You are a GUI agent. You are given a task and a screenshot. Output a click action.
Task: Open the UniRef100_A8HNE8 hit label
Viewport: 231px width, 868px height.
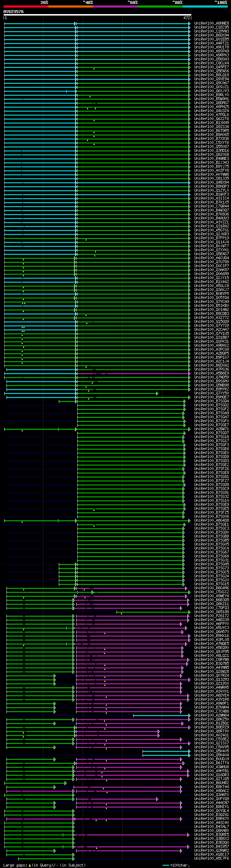coord(212,23)
